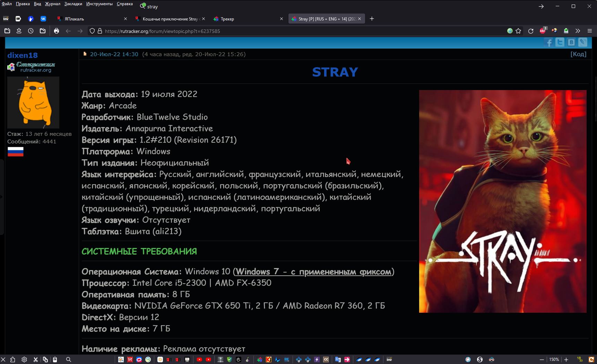The width and height of the screenshot is (597, 364).
Task: Click the zoom-in plus button next to 150%
Action: click(x=566, y=359)
